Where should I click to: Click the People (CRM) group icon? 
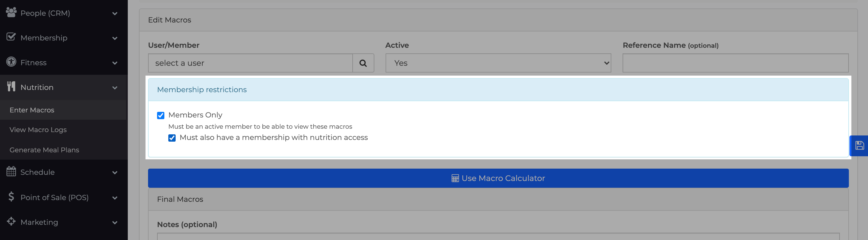(11, 12)
